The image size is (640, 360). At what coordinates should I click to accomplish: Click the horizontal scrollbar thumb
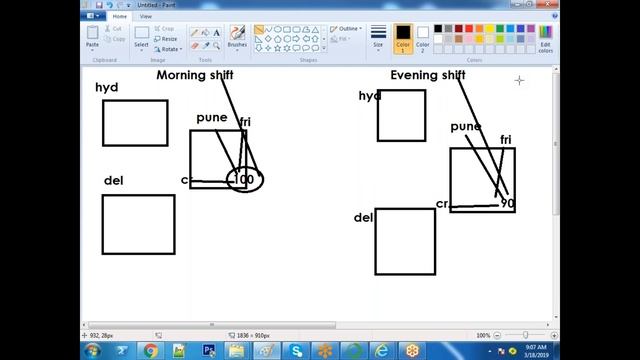coord(212,325)
